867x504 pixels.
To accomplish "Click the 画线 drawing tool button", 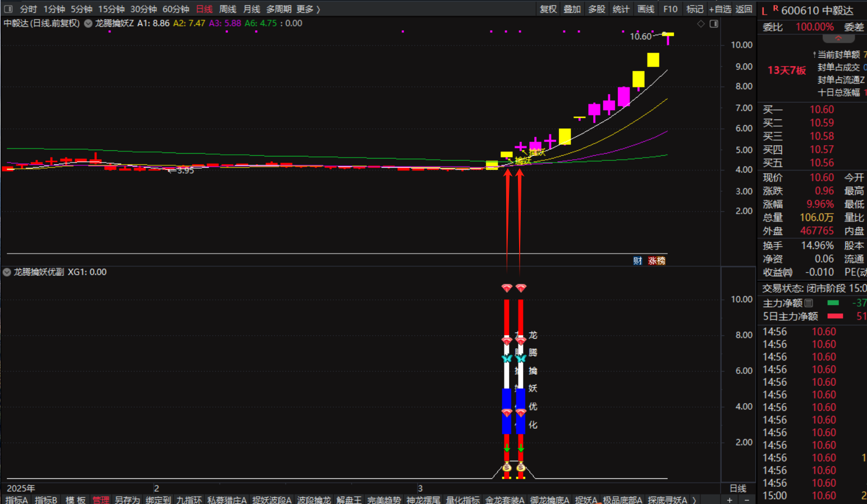I will click(x=646, y=9).
